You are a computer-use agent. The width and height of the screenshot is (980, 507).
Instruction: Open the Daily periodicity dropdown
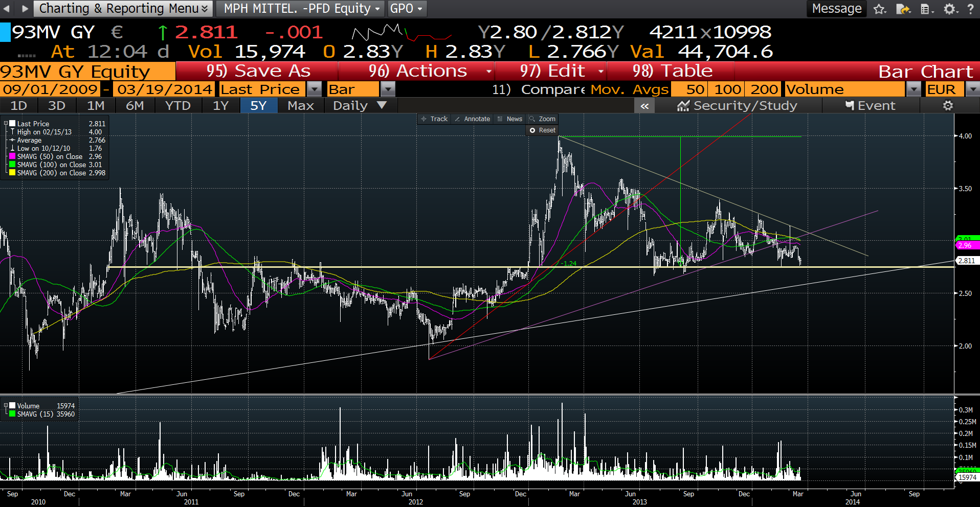(381, 105)
